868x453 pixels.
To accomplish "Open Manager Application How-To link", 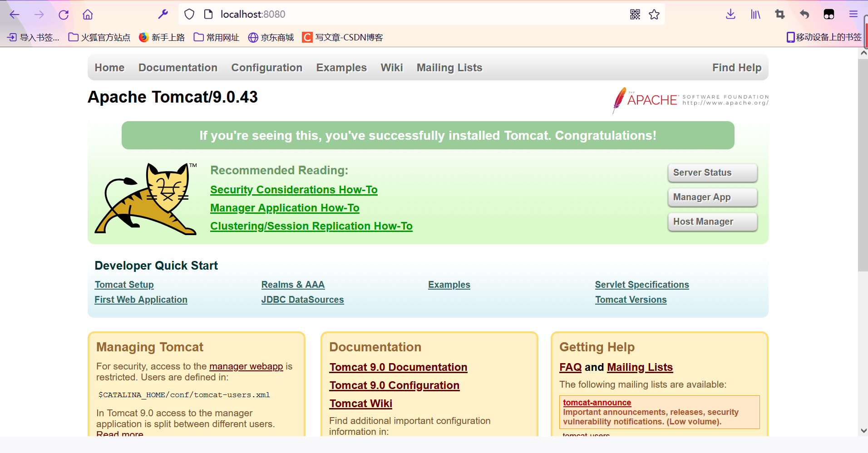I will (285, 208).
